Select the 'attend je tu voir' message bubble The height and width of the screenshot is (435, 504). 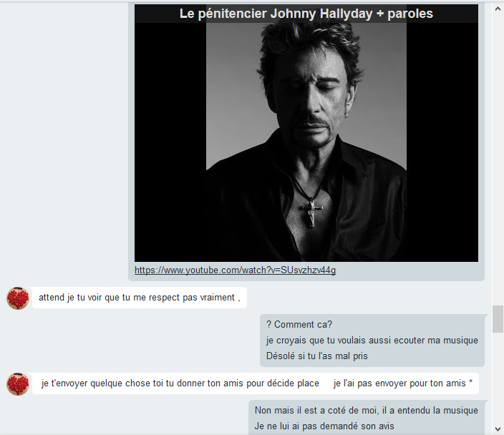pyautogui.click(x=139, y=298)
